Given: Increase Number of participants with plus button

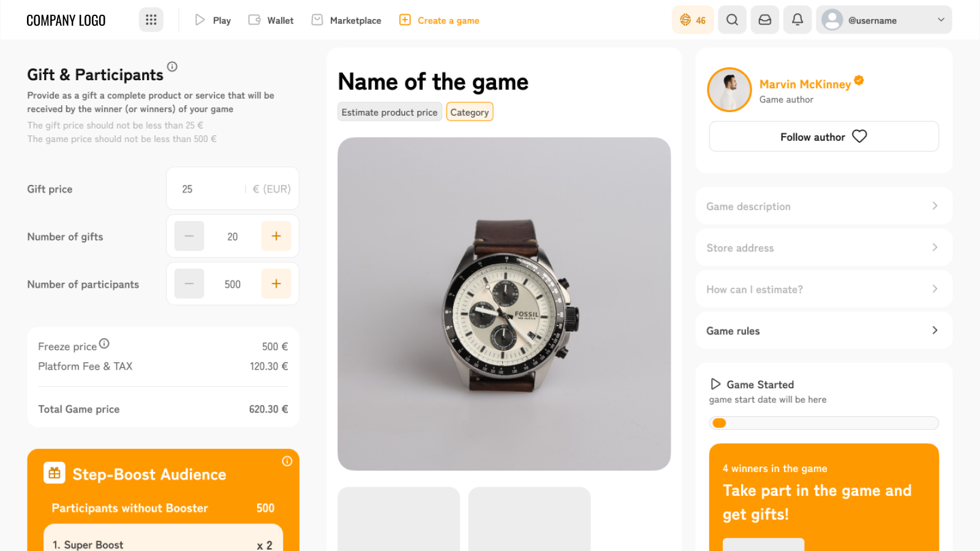Looking at the screenshot, I should tap(276, 284).
